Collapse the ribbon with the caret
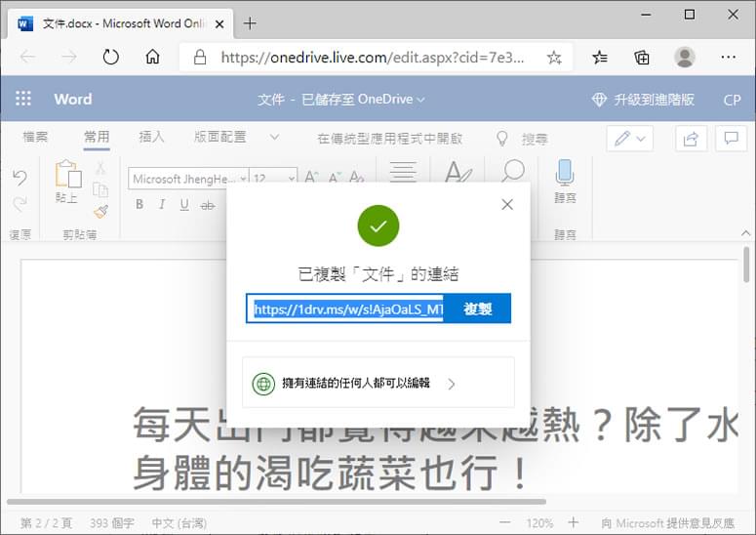Image resolution: width=756 pixels, height=535 pixels. click(x=745, y=233)
